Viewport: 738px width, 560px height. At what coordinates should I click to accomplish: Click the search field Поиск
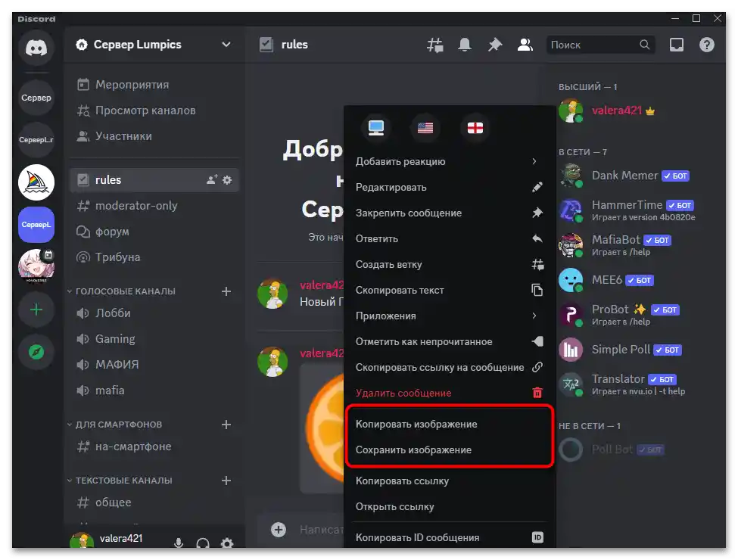coord(600,45)
